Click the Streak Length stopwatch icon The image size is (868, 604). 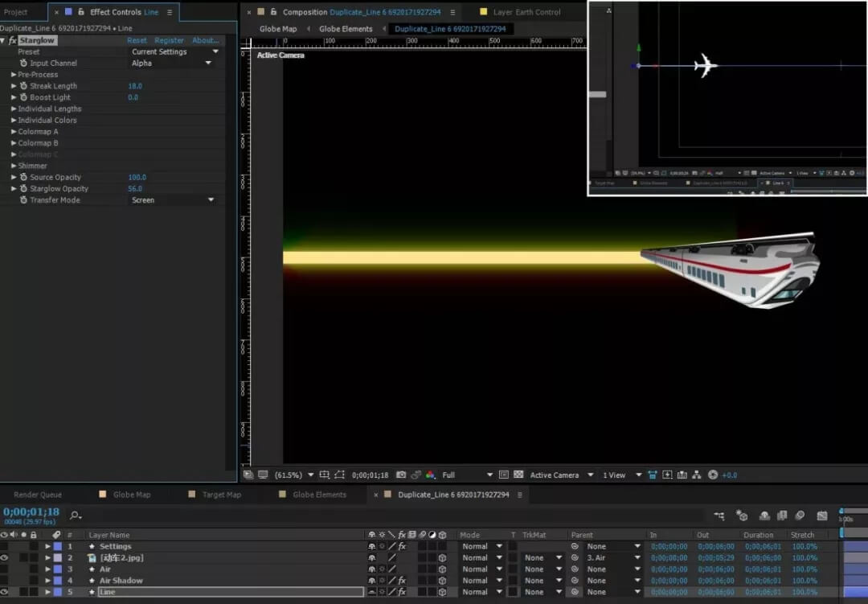click(23, 86)
